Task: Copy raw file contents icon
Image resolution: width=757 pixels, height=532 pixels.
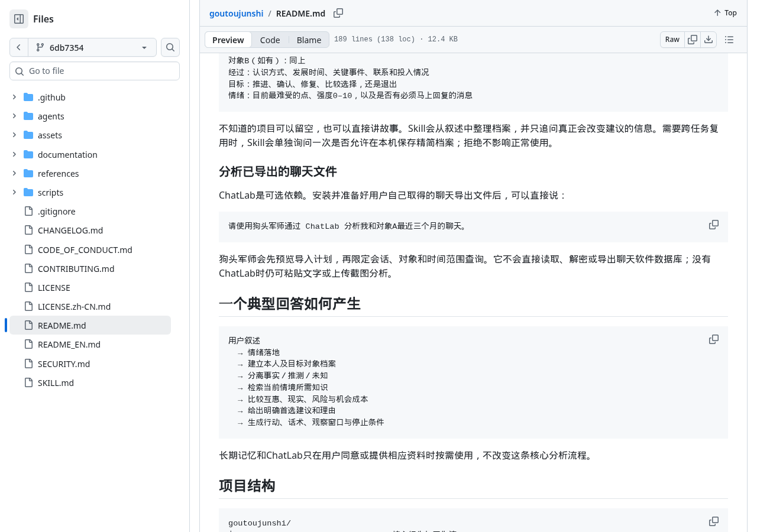Action: pos(693,40)
